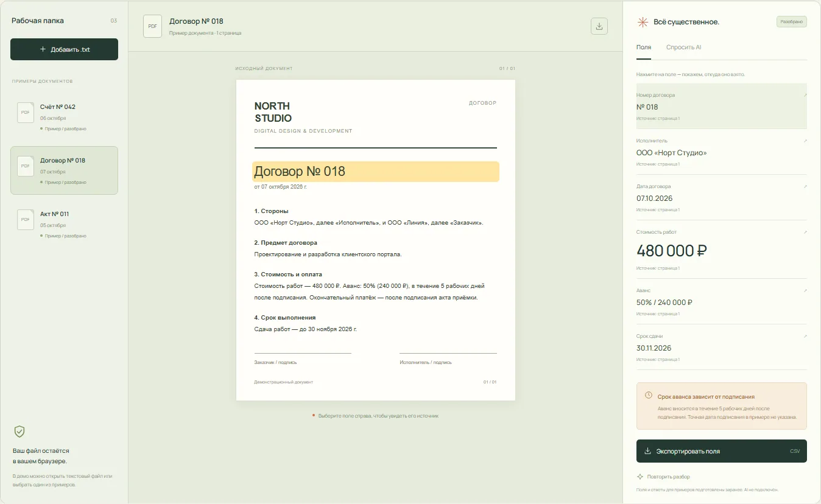Click the asterisk logo next to Всё существенное
Screen dimensions: 821x504
point(642,22)
